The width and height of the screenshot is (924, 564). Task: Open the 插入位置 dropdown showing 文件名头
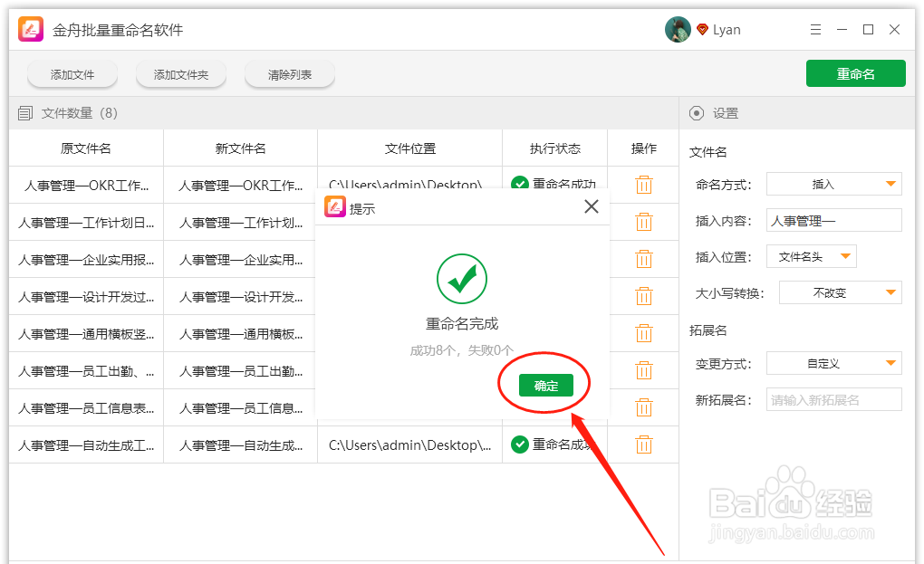812,256
